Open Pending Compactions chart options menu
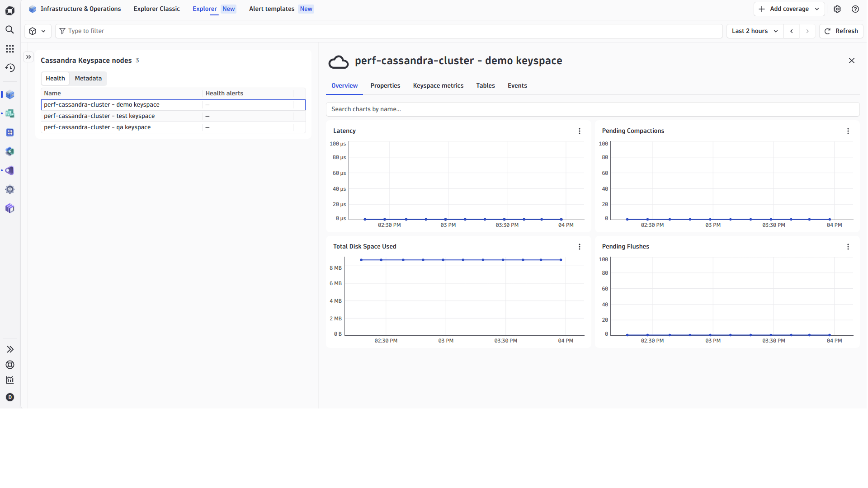Image resolution: width=868 pixels, height=488 pixels. 848,131
